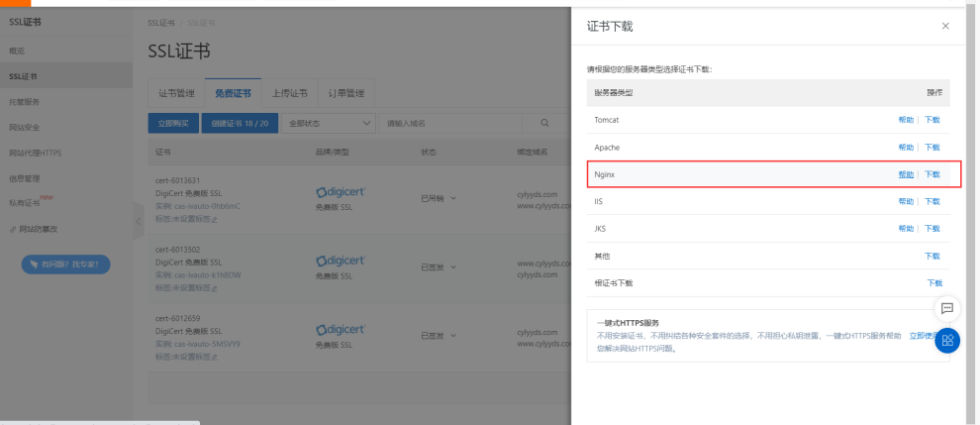Click the 创建证书 18/20 button
This screenshot has height=425, width=980.
click(240, 123)
